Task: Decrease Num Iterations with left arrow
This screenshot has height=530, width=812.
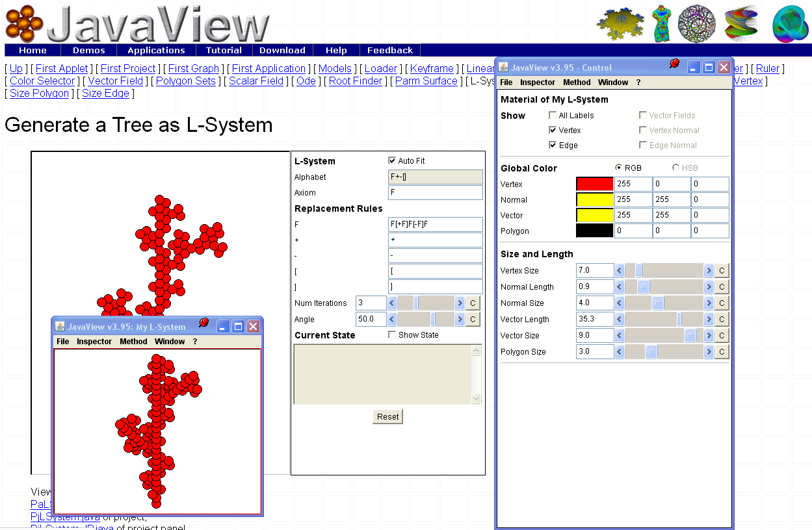Action: click(392, 303)
